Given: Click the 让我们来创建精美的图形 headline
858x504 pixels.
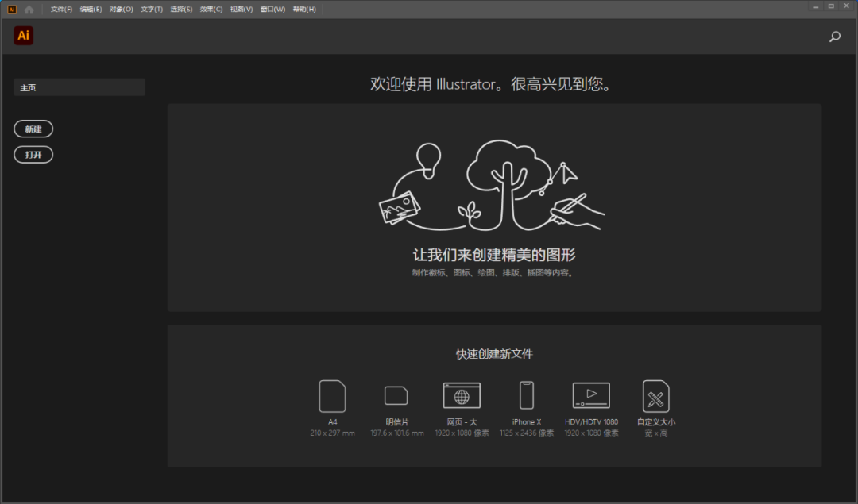Looking at the screenshot, I should pyautogui.click(x=494, y=255).
